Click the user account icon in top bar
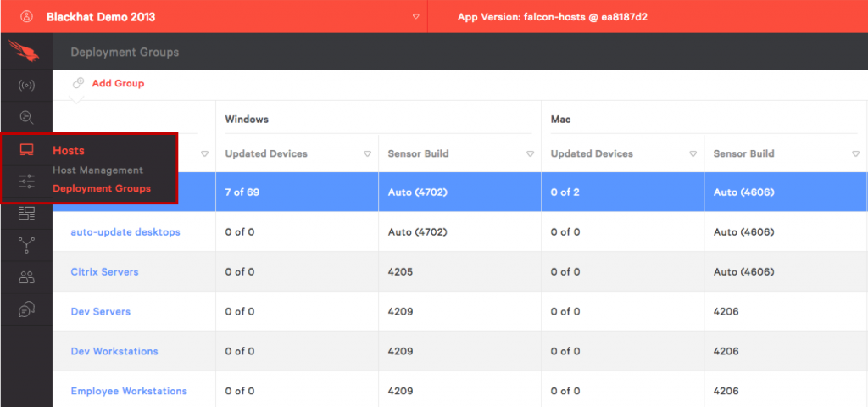Screen dimensions: 868x407 coord(26,16)
